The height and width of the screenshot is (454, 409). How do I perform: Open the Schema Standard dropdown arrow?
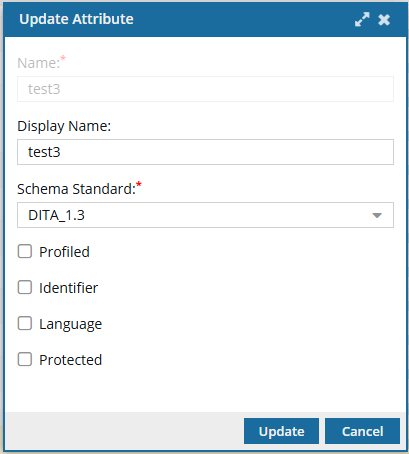coord(377,215)
